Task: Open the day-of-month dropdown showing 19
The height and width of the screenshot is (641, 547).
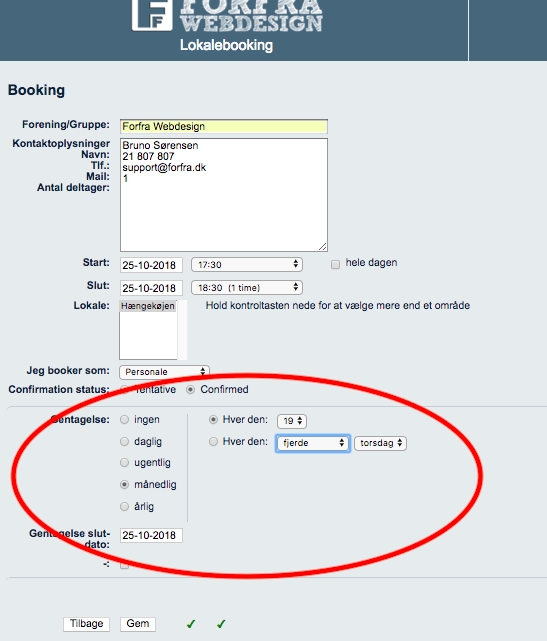Action: (x=292, y=421)
